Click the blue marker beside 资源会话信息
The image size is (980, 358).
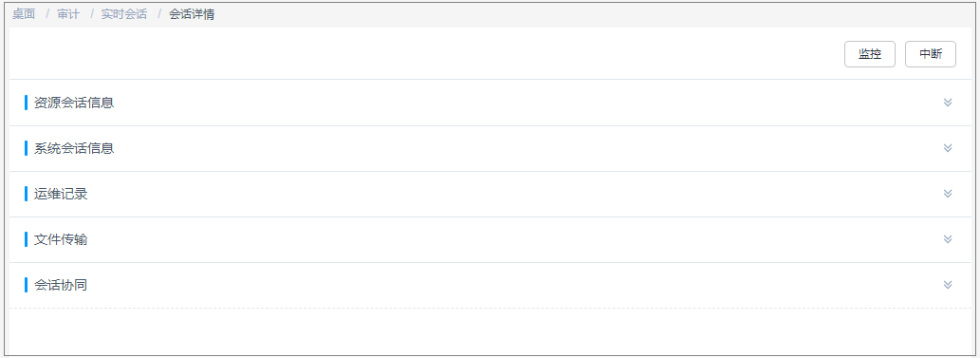click(27, 103)
